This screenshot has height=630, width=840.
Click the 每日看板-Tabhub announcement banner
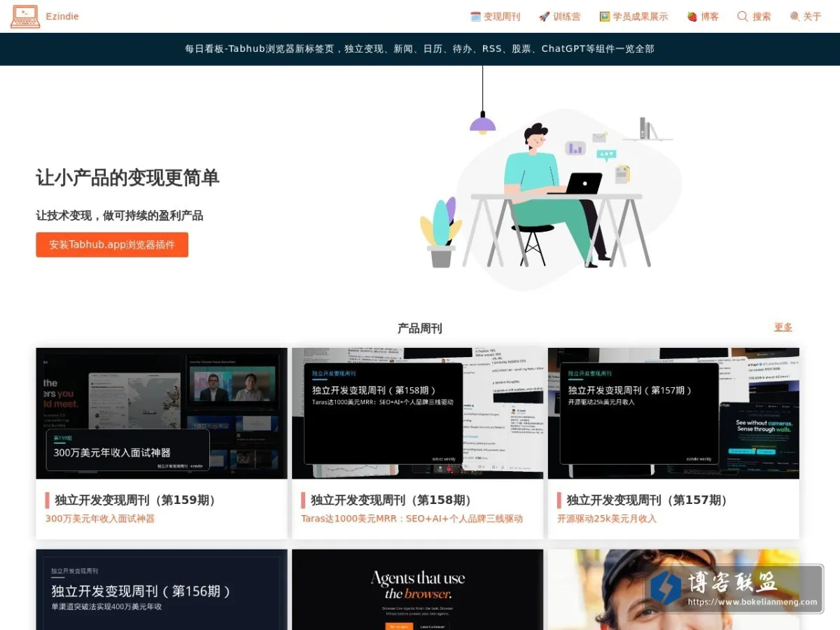coord(420,49)
